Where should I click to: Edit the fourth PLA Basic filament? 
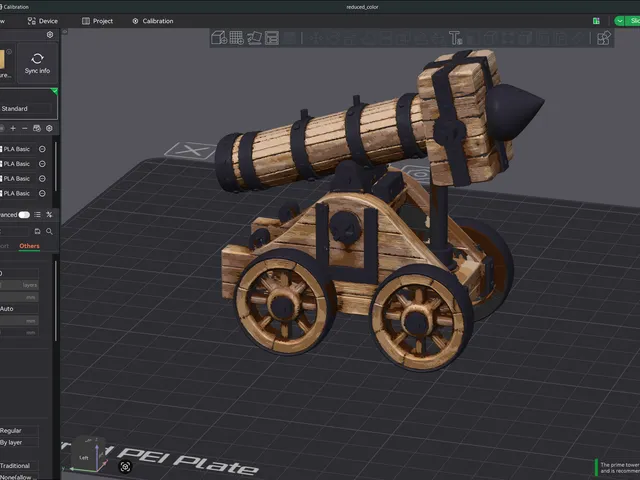point(42,193)
